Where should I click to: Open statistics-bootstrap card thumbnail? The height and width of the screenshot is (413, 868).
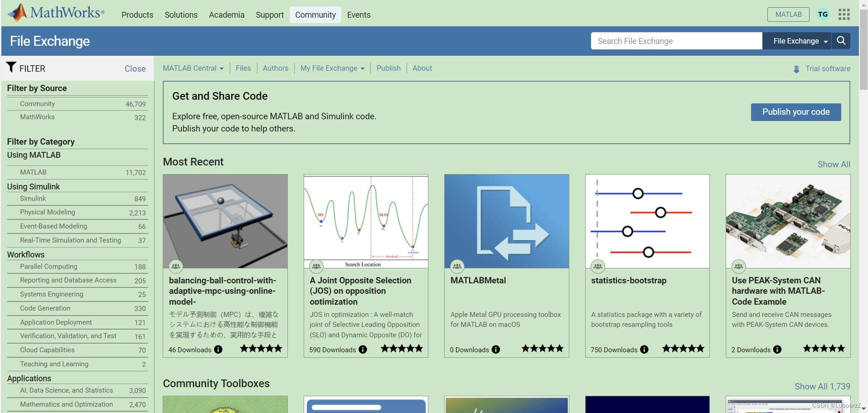coord(647,221)
